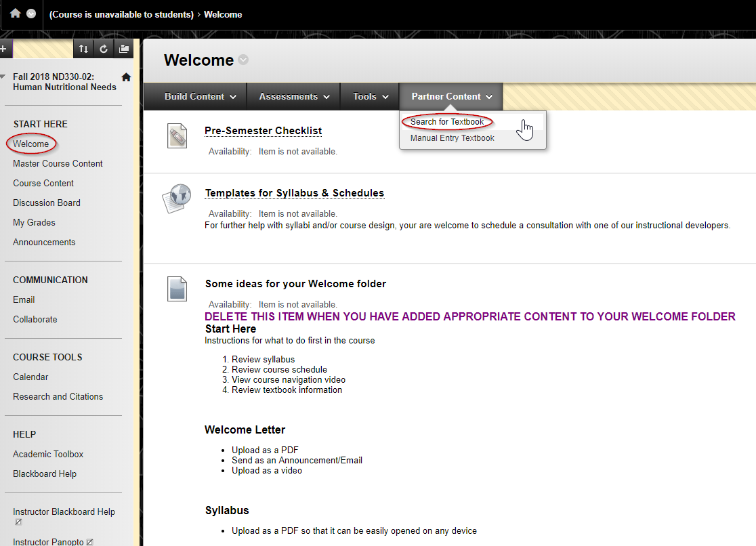This screenshot has width=756, height=546.
Task: Collapse the Fall 2018 ND330-02 course menu triangle
Action: coord(3,77)
